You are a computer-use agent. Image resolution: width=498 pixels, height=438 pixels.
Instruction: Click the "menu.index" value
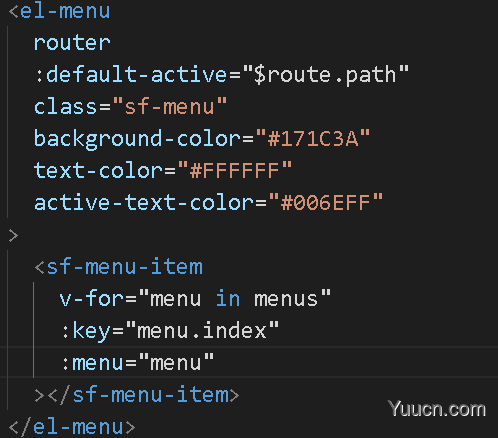(202, 331)
